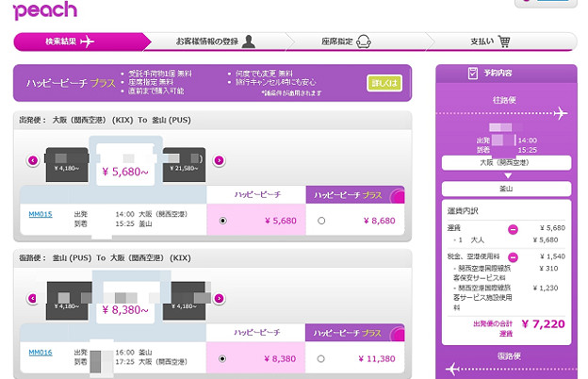The width and height of the screenshot is (588, 379).
Task: Click the 詳しくは button in banner
Action: coord(384,83)
